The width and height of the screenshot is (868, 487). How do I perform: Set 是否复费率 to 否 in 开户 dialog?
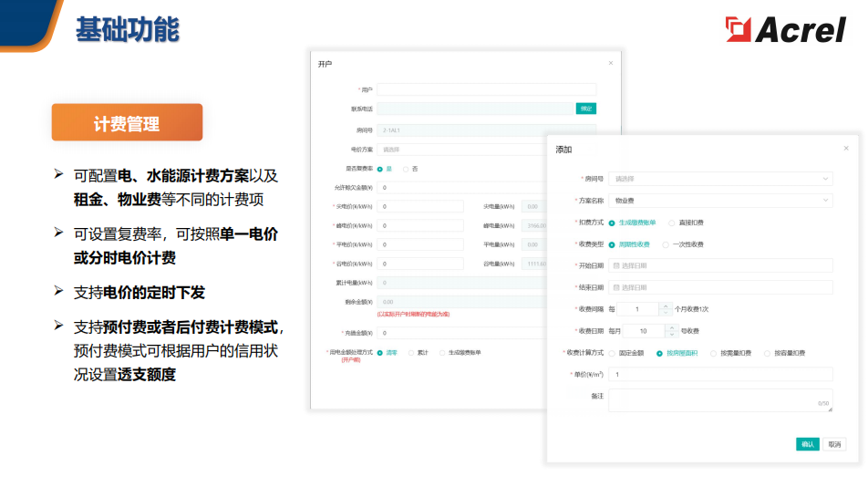pyautogui.click(x=410, y=170)
